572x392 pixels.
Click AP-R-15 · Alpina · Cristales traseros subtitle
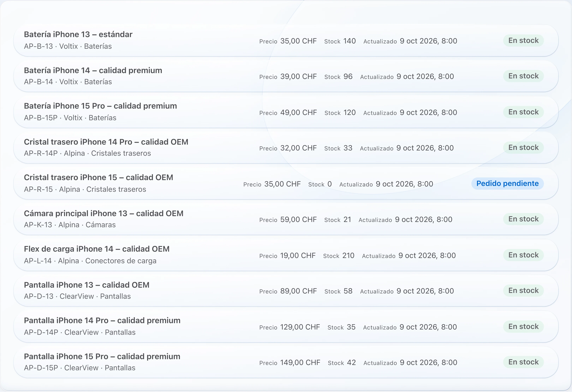point(85,189)
